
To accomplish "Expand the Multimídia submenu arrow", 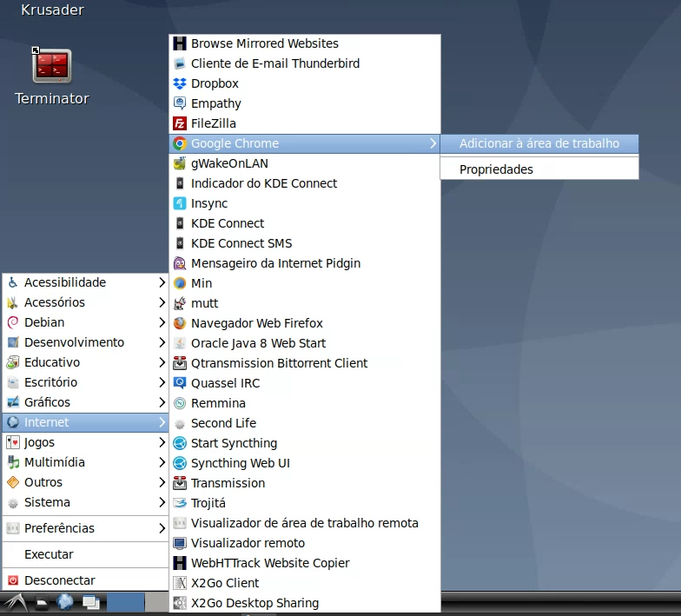I will (162, 462).
